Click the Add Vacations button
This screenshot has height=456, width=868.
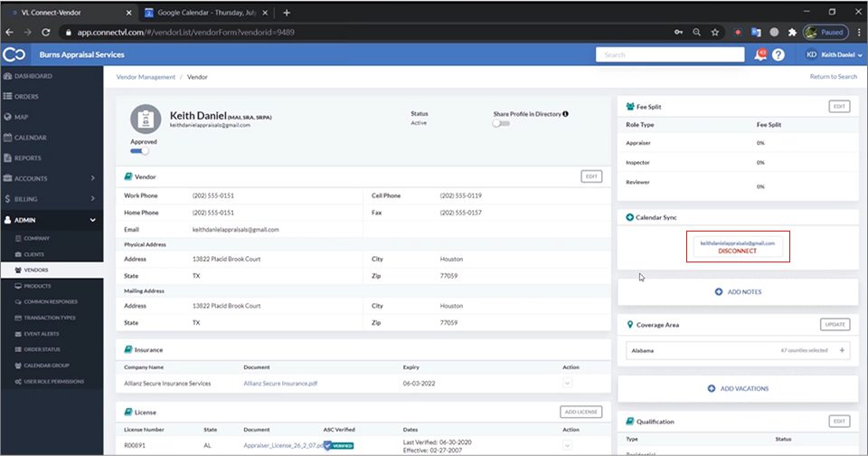pyautogui.click(x=738, y=389)
